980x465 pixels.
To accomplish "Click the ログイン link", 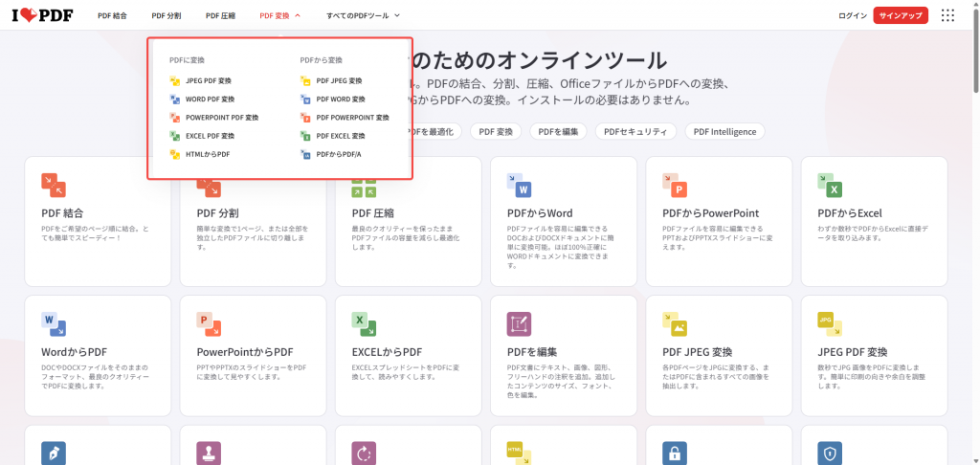I will (853, 15).
